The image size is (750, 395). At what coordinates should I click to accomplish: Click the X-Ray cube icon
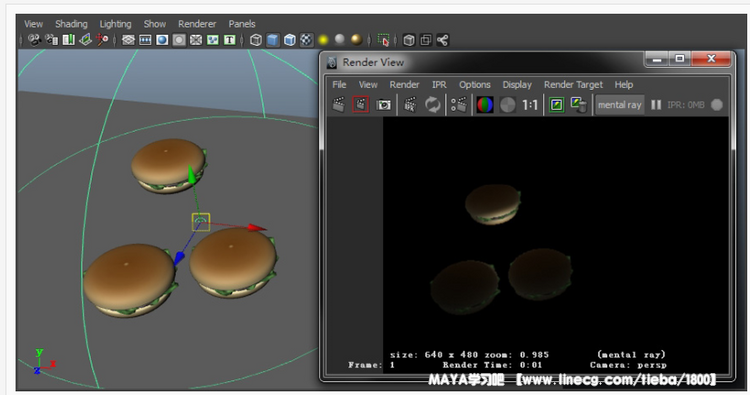tap(409, 40)
